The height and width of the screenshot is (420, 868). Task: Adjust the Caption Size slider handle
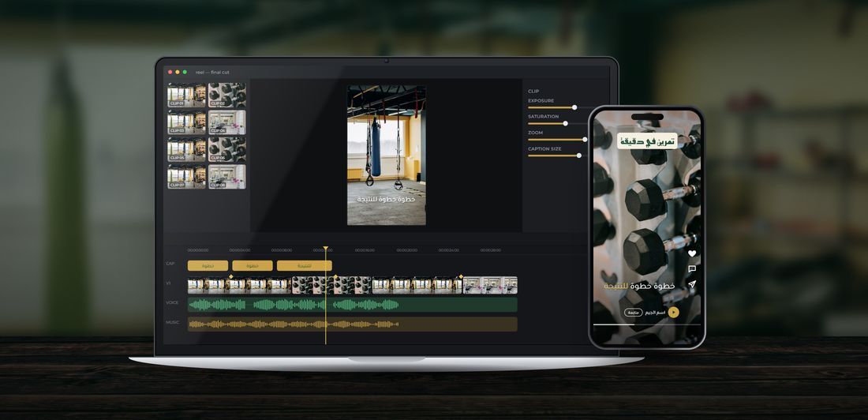click(x=579, y=156)
